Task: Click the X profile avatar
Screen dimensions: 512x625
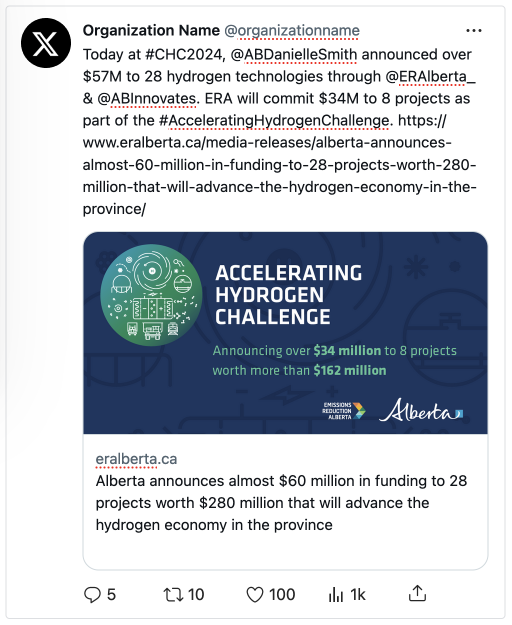Action: click(x=46, y=43)
